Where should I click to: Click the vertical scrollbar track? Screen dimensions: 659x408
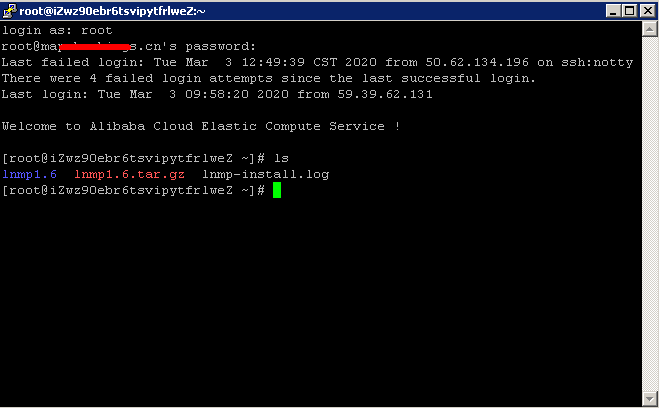pos(650,214)
